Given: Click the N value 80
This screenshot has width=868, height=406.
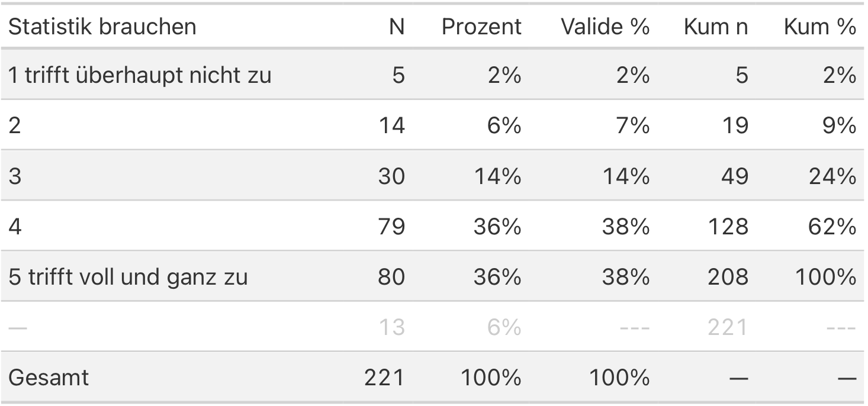Looking at the screenshot, I should 391,276.
